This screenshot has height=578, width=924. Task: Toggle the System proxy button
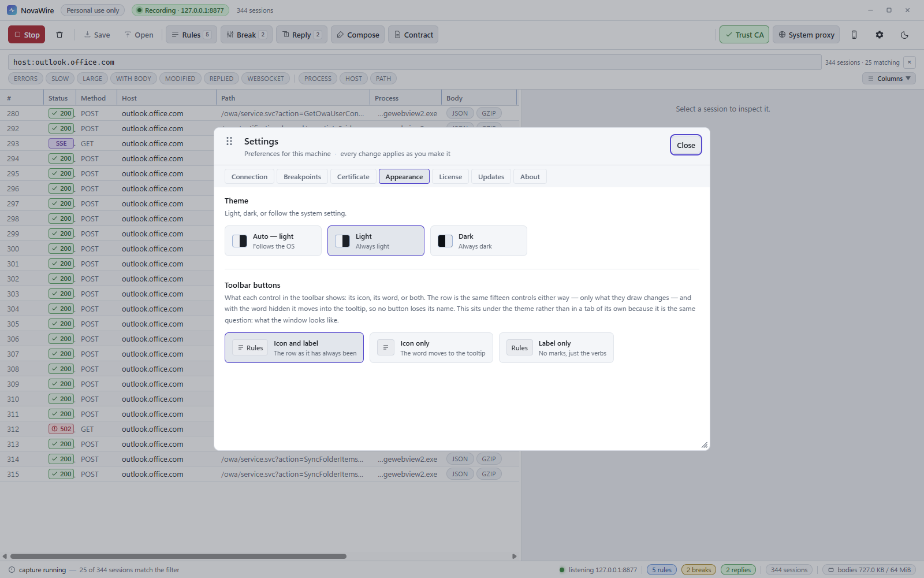[806, 35]
